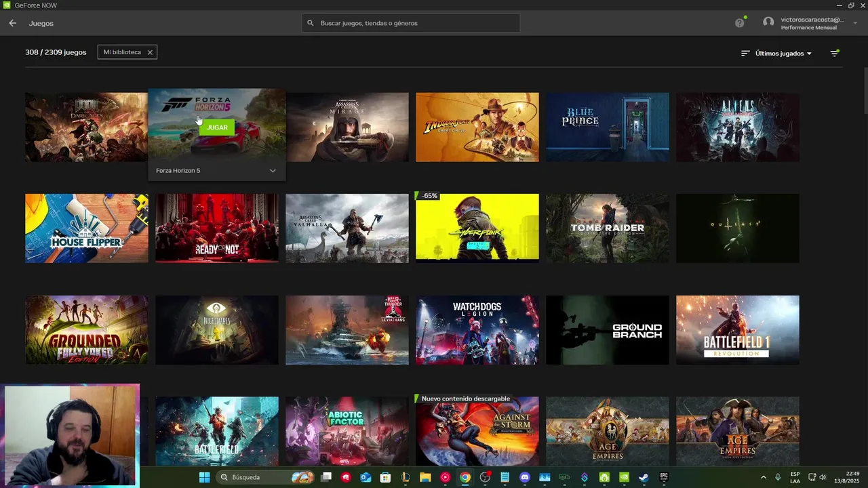Click the microphone tray icon

(778, 477)
